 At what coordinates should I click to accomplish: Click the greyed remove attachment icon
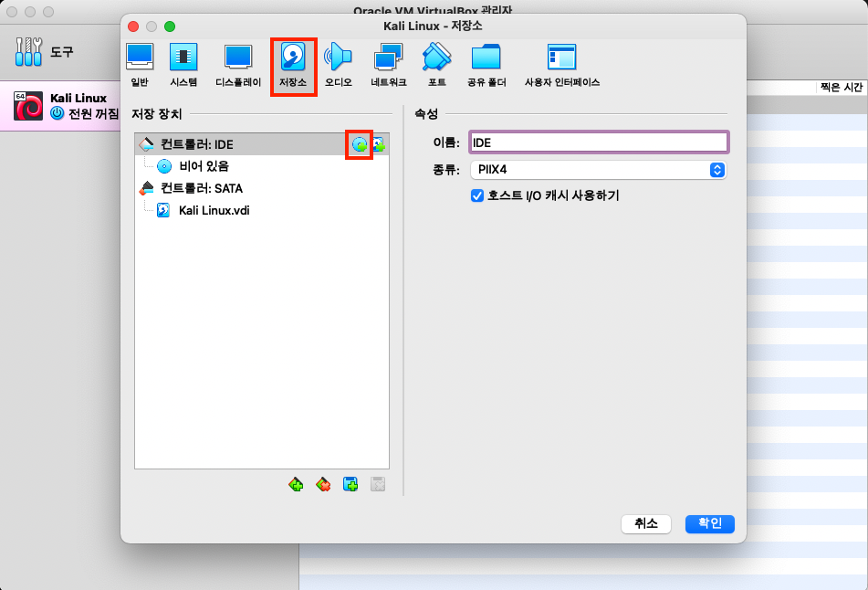click(378, 485)
